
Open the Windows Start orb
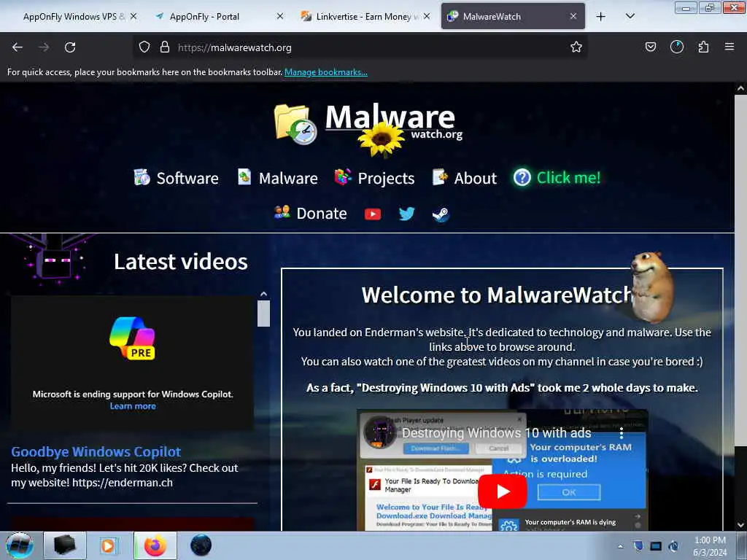pyautogui.click(x=20, y=545)
